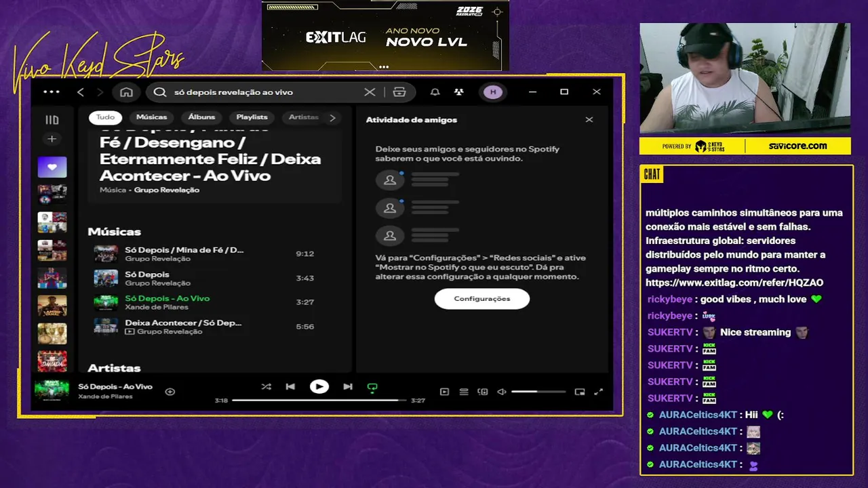Seek on the song progress bar
This screenshot has height=488, width=868.
319,401
